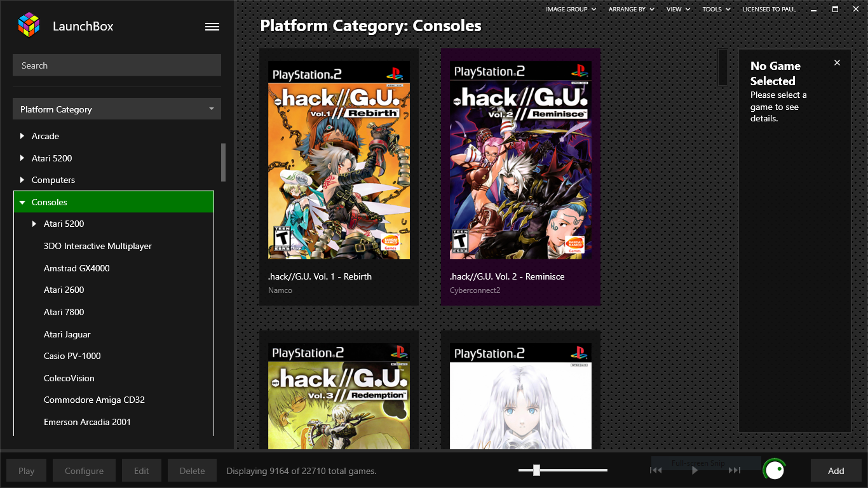The height and width of the screenshot is (488, 868).
Task: Expand the Computers category
Action: pos(22,180)
